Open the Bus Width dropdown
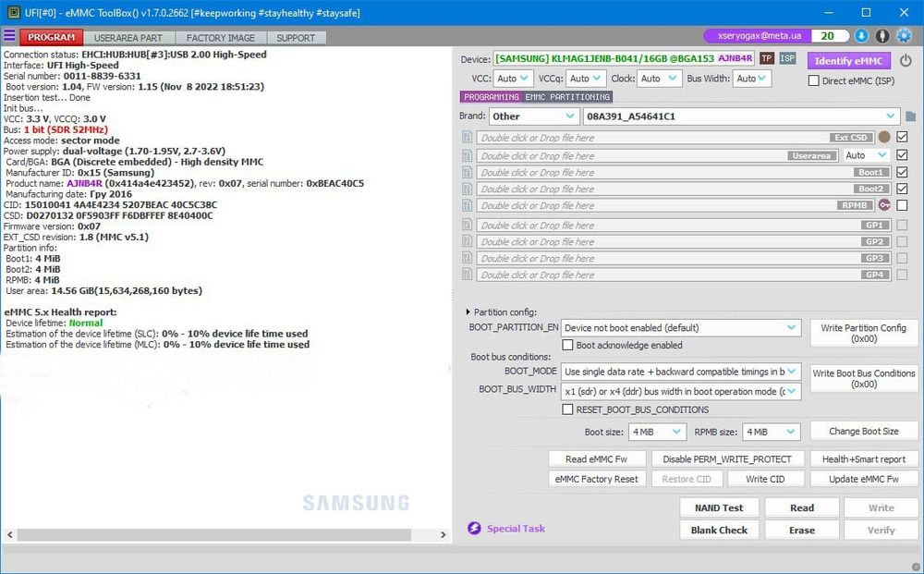Image resolution: width=924 pixels, height=574 pixels. [752, 78]
